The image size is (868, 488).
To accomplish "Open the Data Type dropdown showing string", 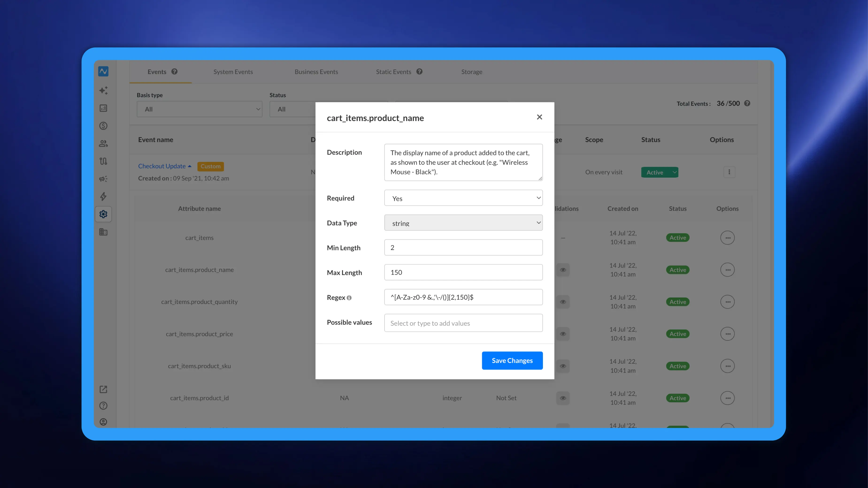I will point(463,223).
